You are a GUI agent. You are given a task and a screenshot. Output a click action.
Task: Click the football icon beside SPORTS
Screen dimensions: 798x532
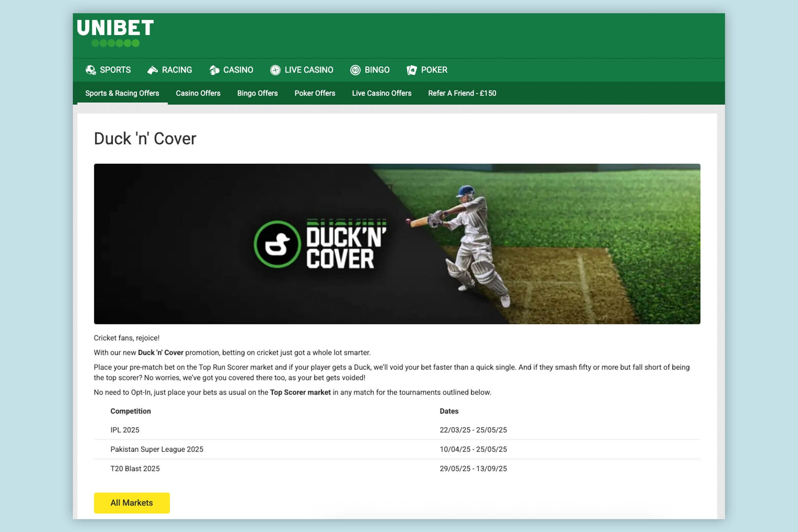click(x=91, y=70)
